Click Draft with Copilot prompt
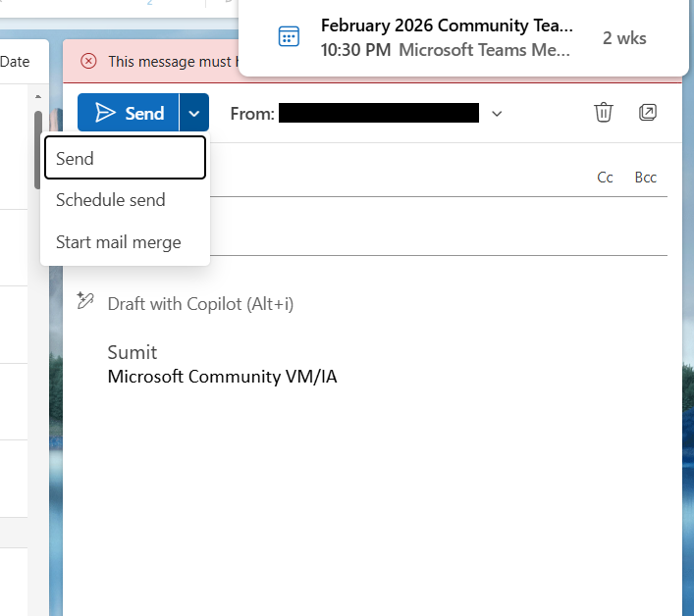 tap(200, 304)
